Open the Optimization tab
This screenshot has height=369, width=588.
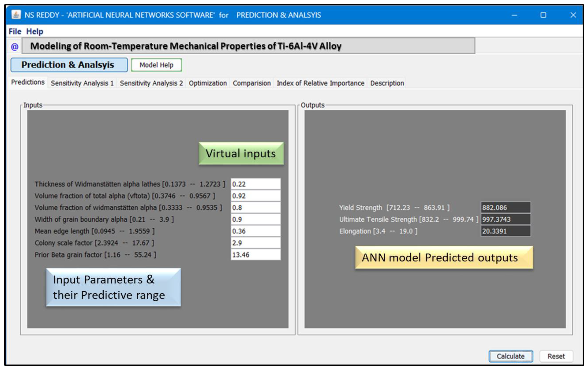208,83
